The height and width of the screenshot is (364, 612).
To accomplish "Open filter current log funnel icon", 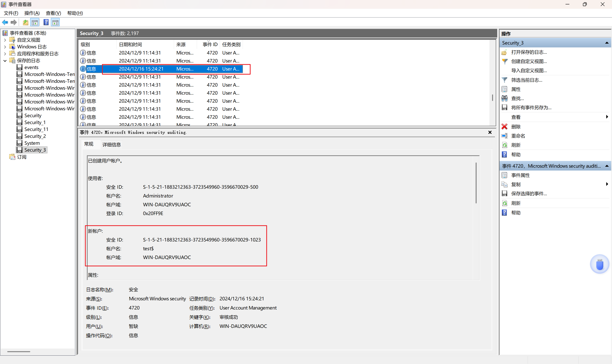I will (x=505, y=80).
